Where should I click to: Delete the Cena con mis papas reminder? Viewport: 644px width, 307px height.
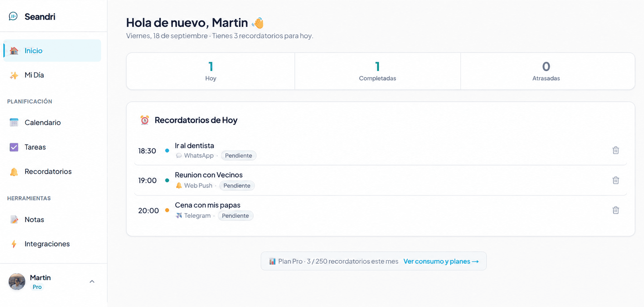616,210
